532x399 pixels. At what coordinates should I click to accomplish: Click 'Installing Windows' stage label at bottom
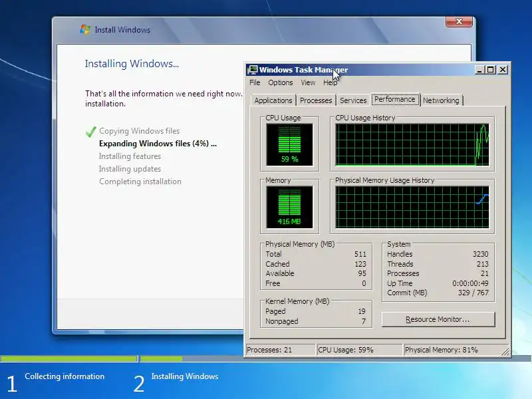coord(185,376)
